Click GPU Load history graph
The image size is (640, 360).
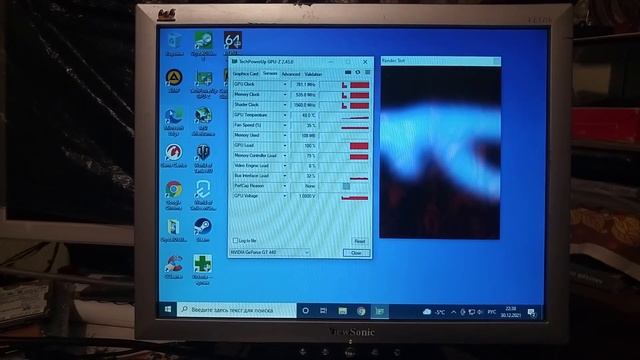(344, 146)
